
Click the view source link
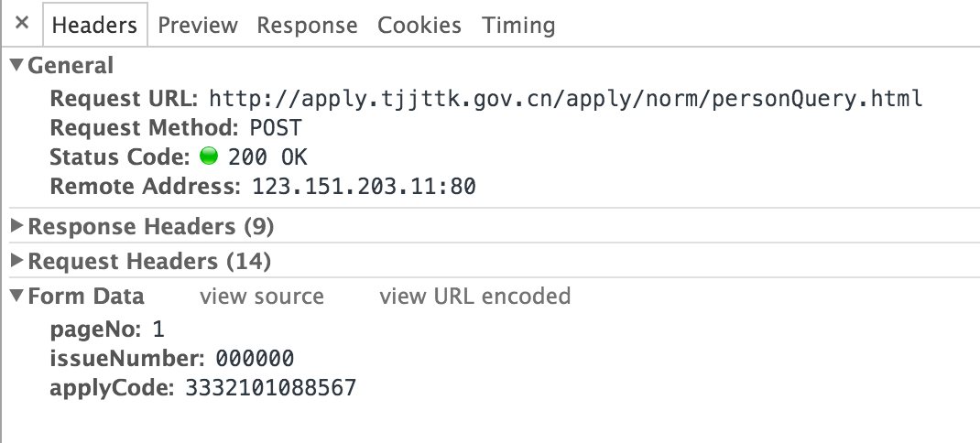pos(262,296)
